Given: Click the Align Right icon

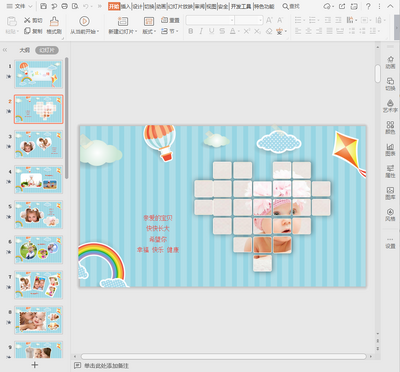Looking at the screenshot, I should (x=319, y=31).
